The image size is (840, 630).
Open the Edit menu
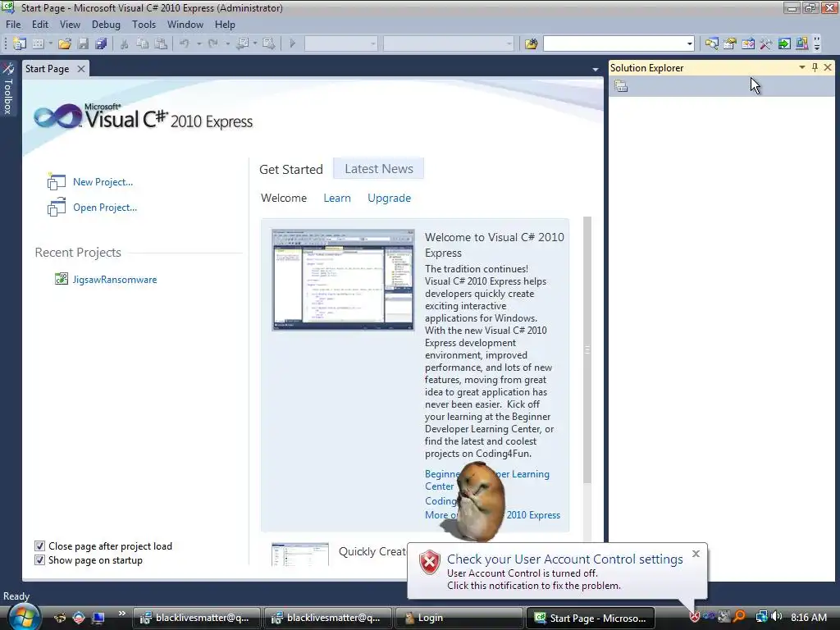coord(40,25)
